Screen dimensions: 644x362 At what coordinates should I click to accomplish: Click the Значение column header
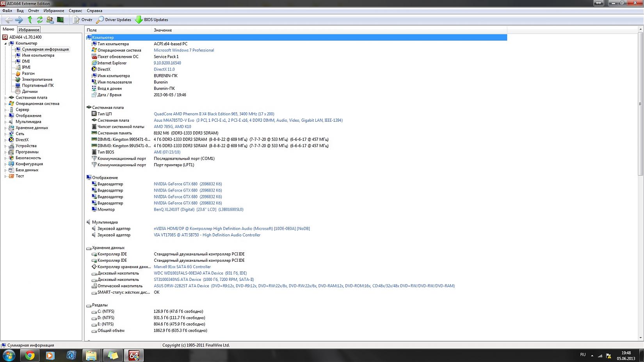(329, 30)
